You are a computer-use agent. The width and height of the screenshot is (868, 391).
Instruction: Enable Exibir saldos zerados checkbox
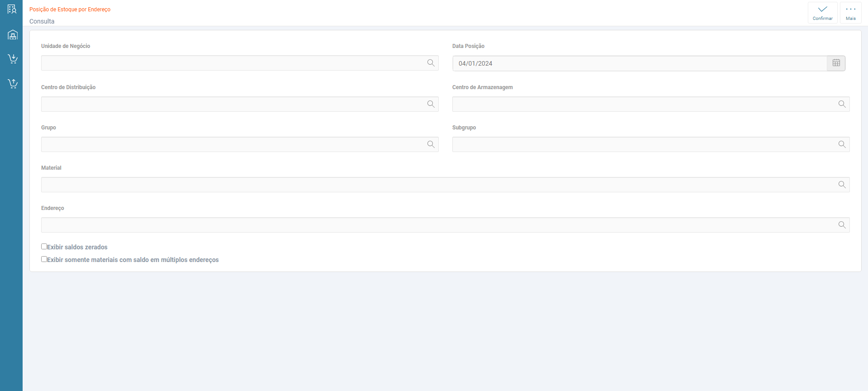click(x=44, y=247)
